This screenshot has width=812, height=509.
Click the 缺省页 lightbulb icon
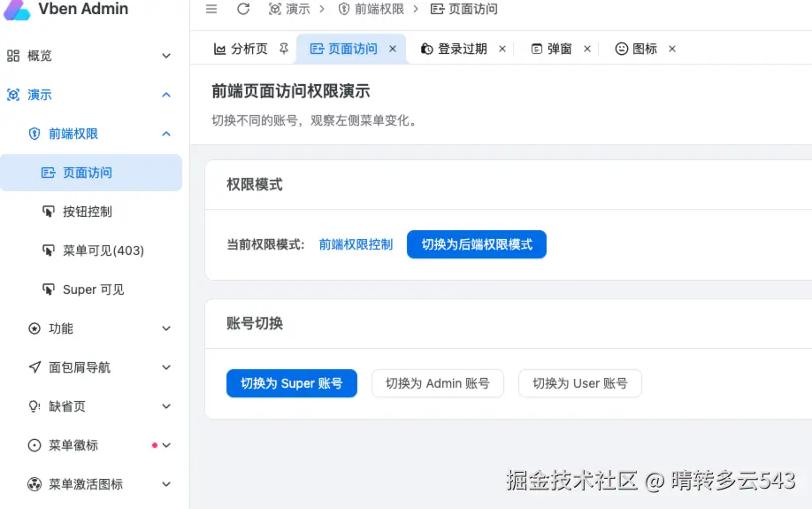click(x=34, y=406)
